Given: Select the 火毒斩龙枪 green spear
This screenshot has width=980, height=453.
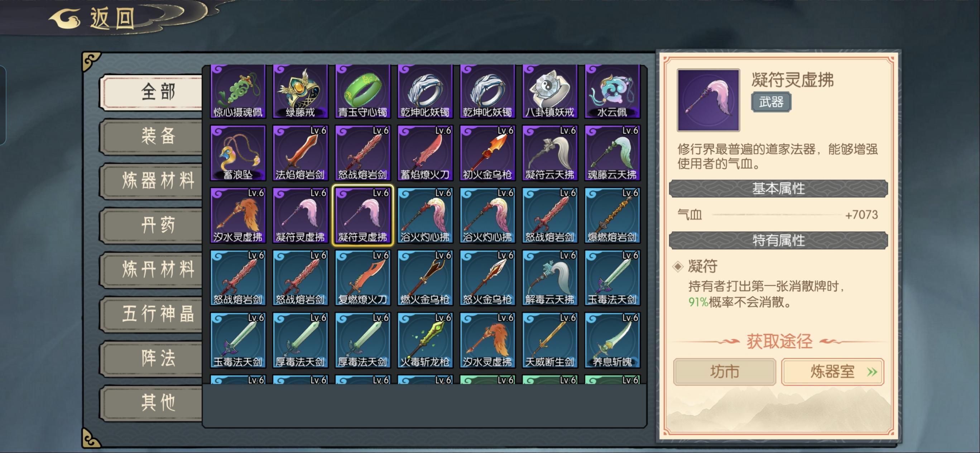Looking at the screenshot, I should point(425,340).
